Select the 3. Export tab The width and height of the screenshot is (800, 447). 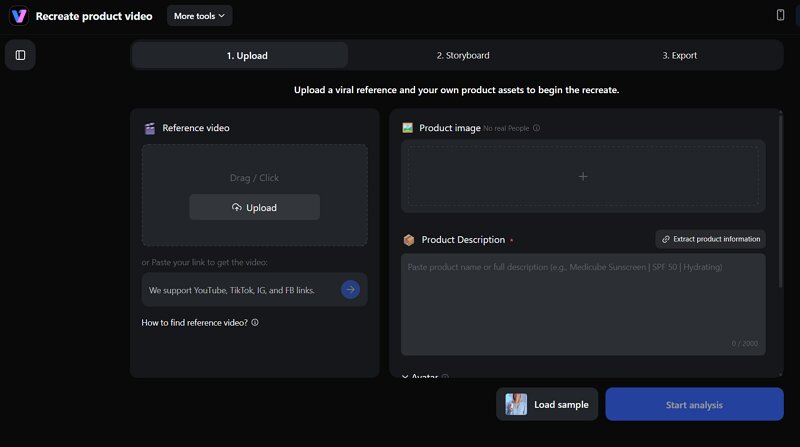point(679,55)
